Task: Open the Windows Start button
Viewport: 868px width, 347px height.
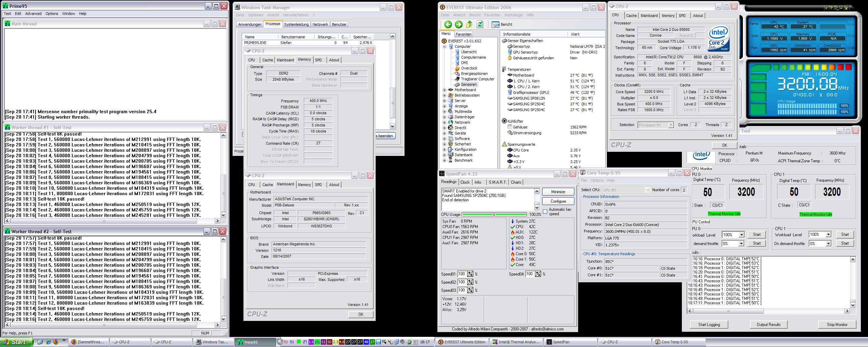Action: pos(17,342)
